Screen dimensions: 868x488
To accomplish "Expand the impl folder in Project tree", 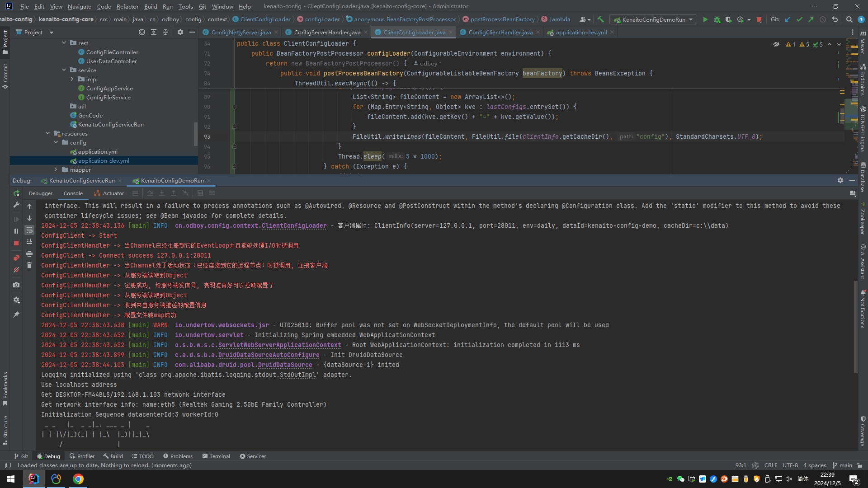I will click(72, 79).
